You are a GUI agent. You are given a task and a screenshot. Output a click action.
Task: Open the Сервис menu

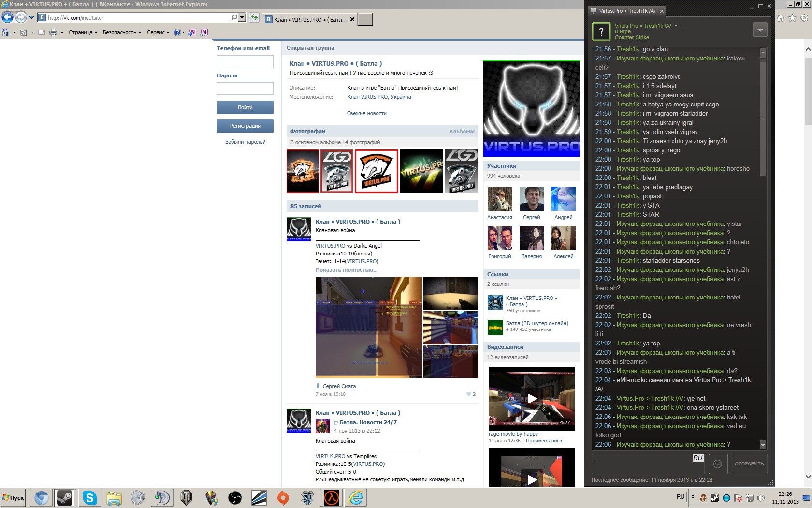(158, 32)
